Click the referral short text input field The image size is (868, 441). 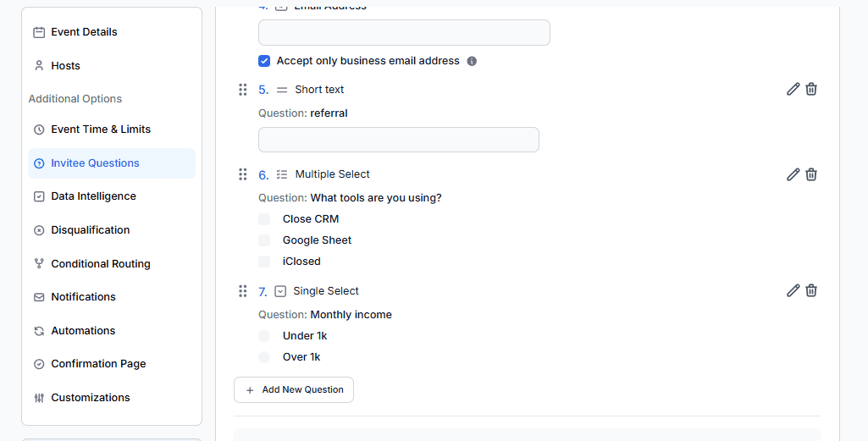(x=398, y=140)
